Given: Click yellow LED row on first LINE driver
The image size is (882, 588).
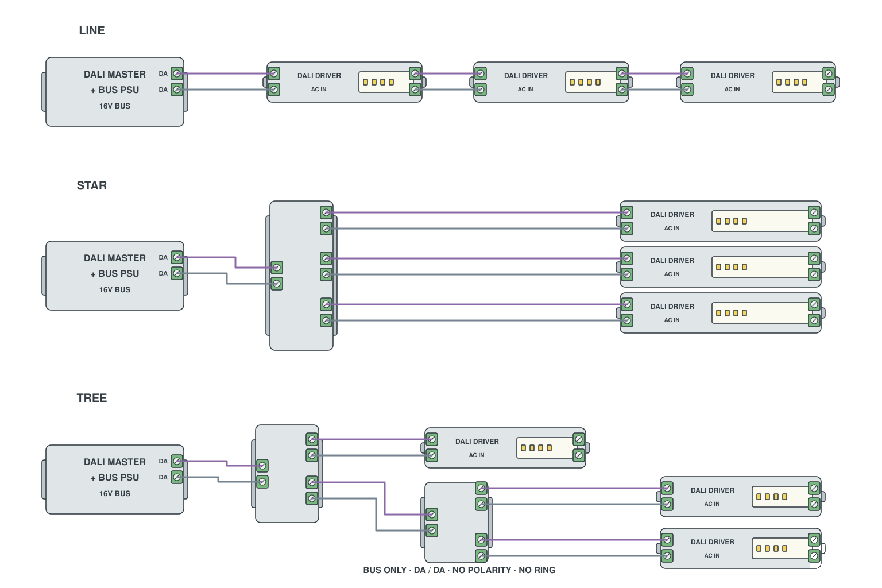Looking at the screenshot, I should point(378,82).
